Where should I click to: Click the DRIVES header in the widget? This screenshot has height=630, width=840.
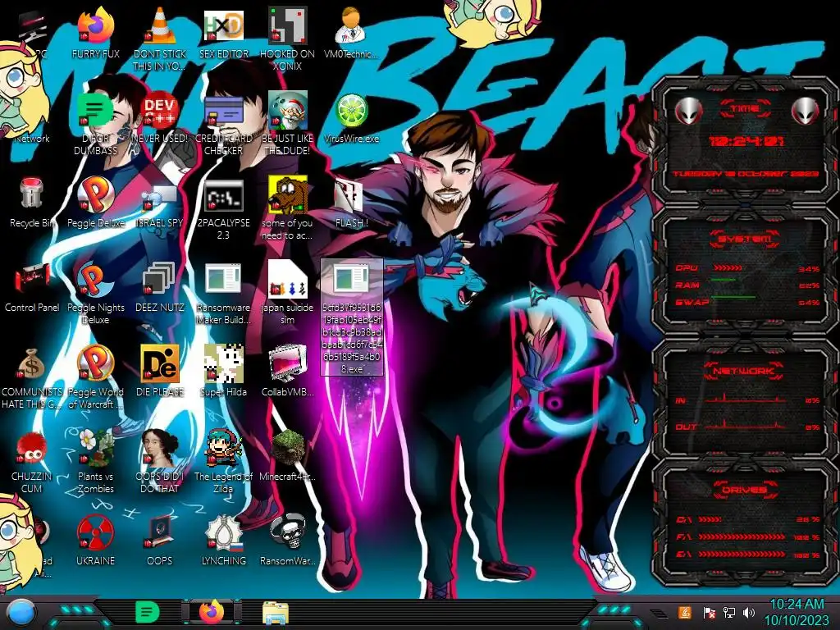pyautogui.click(x=744, y=490)
